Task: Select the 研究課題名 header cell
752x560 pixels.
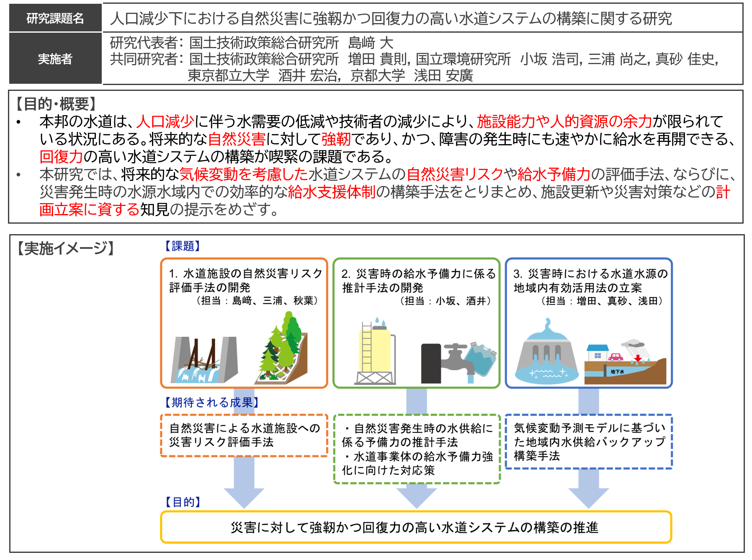Action: point(55,18)
